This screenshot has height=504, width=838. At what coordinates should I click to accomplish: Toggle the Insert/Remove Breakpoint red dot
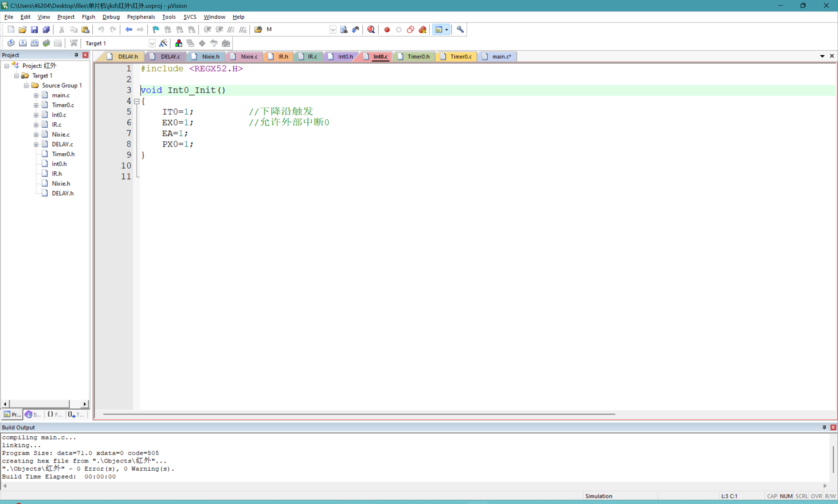(387, 29)
